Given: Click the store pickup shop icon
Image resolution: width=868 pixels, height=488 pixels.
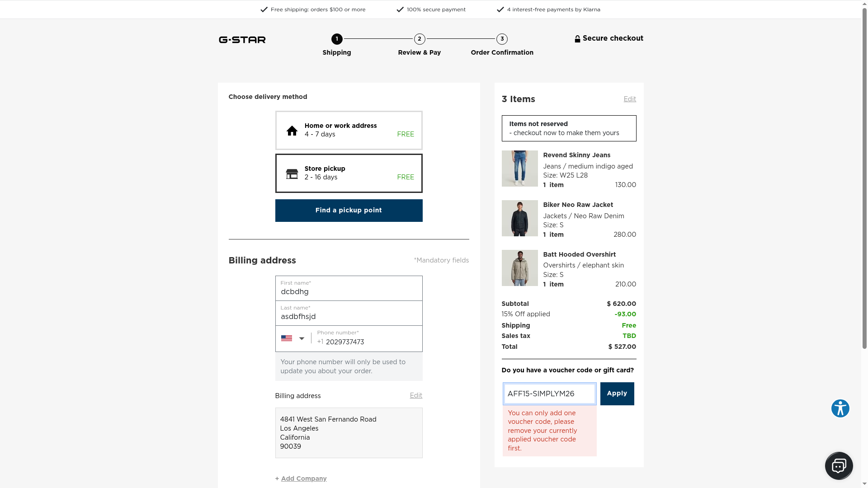Looking at the screenshot, I should tap(292, 174).
